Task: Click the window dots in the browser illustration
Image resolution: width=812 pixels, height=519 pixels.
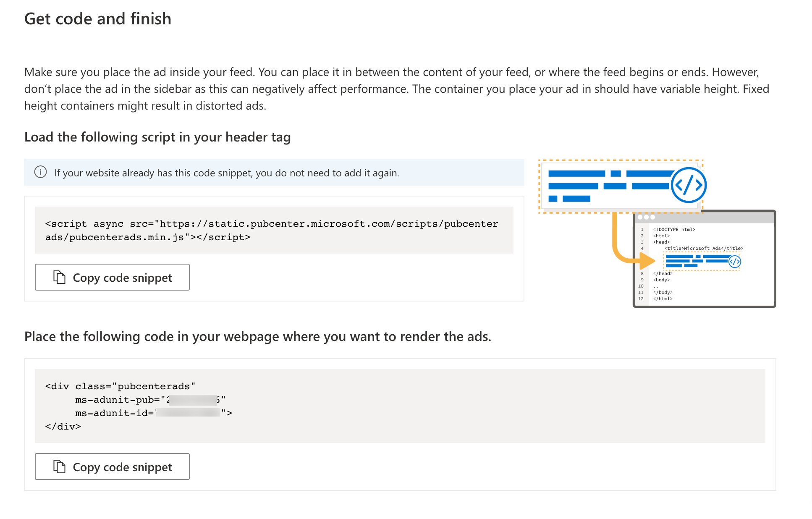Action: 646,217
